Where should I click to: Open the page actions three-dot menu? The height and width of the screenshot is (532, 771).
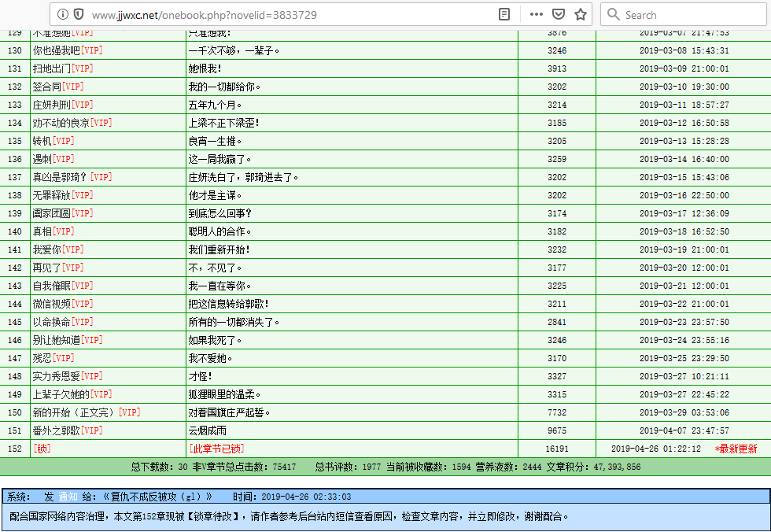click(536, 14)
